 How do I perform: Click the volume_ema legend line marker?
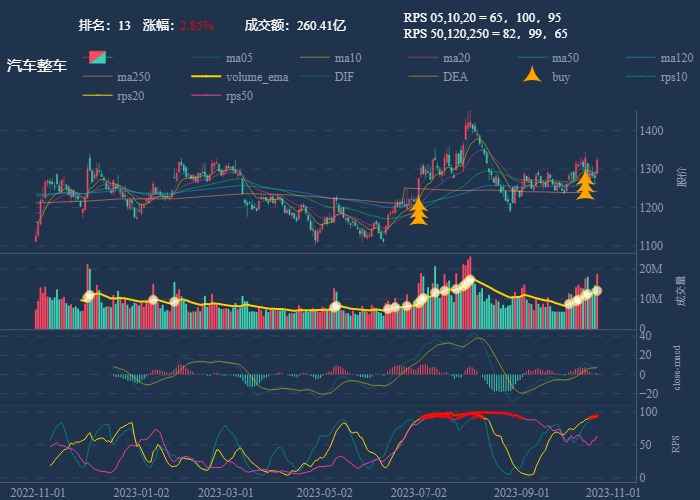208,76
